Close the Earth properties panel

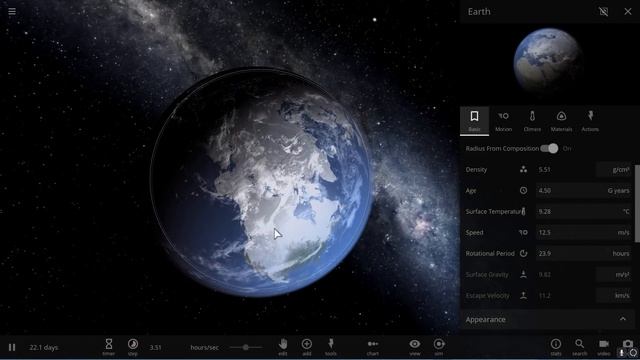(628, 11)
